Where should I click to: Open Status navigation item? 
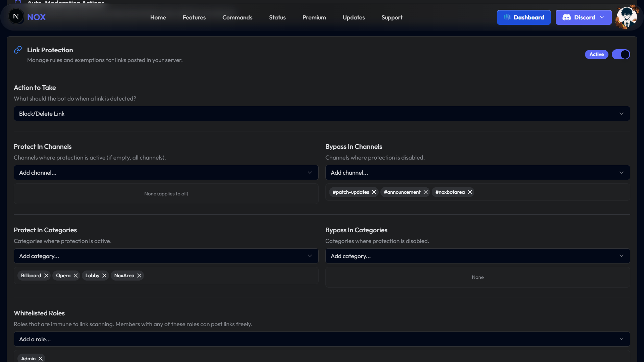[x=277, y=17]
